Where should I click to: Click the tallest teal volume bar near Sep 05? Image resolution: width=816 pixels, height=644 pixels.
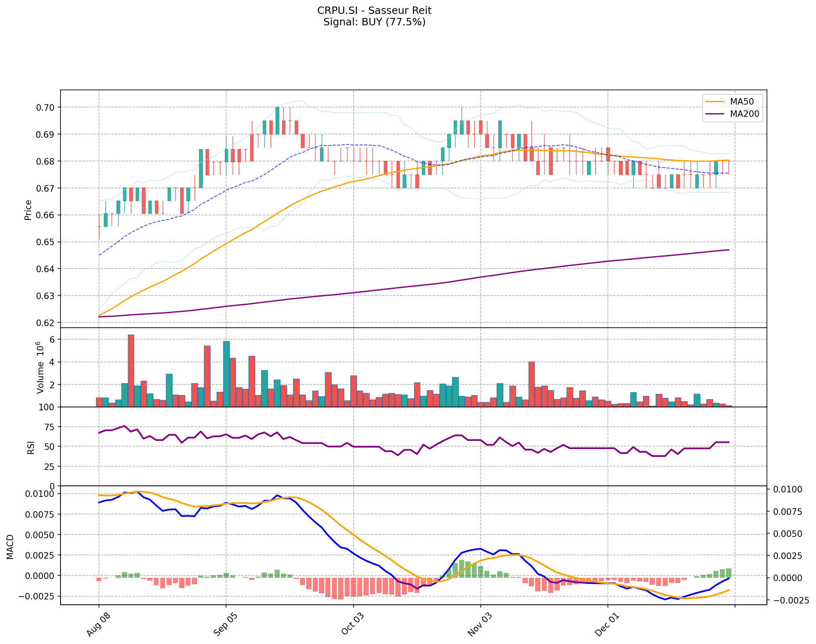click(x=226, y=373)
